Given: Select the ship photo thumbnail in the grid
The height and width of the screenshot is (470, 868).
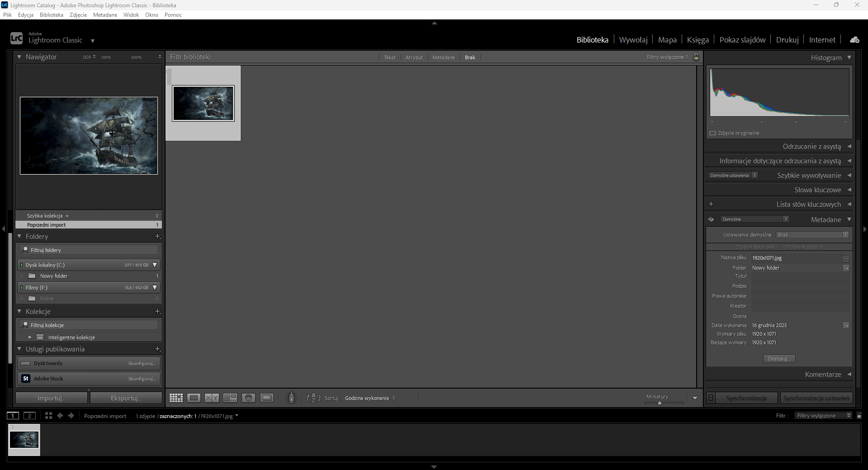Looking at the screenshot, I should [203, 103].
